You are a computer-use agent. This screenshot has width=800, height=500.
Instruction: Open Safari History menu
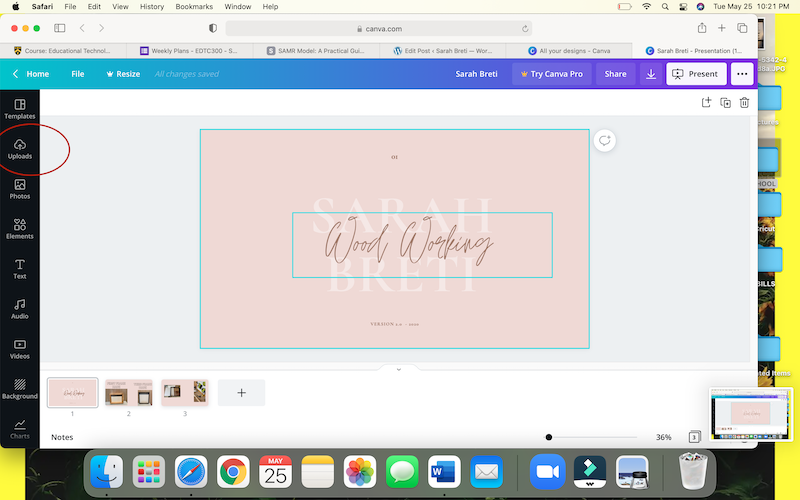coord(152,7)
